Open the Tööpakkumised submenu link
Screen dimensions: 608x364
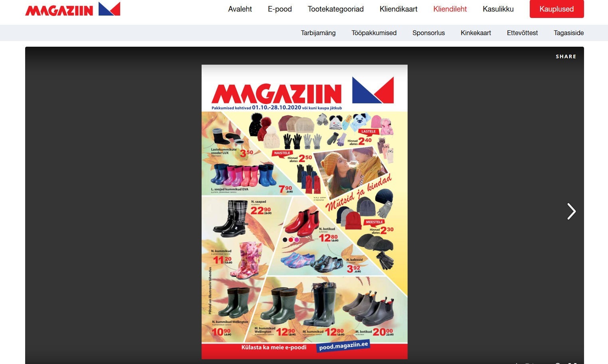point(374,33)
